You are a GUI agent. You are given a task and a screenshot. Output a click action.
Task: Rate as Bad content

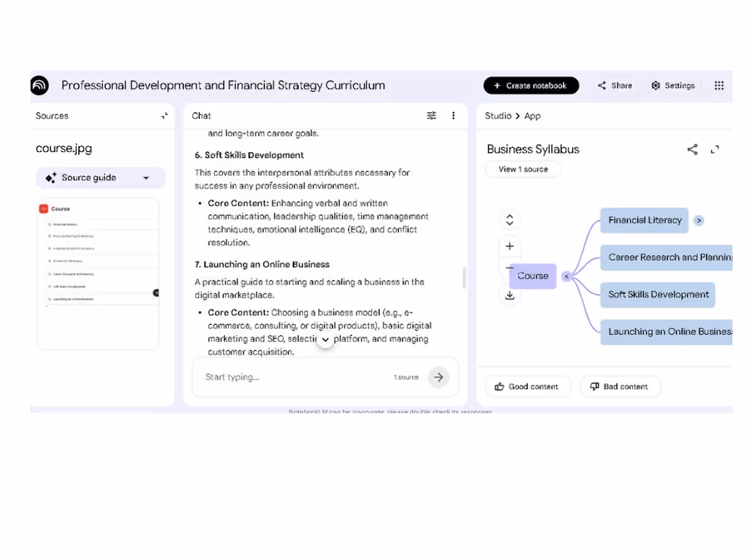click(619, 387)
